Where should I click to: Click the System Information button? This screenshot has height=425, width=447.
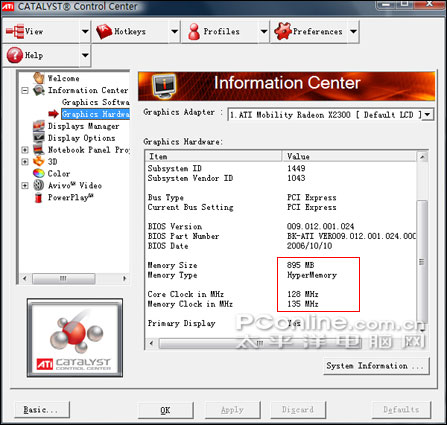tap(376, 366)
